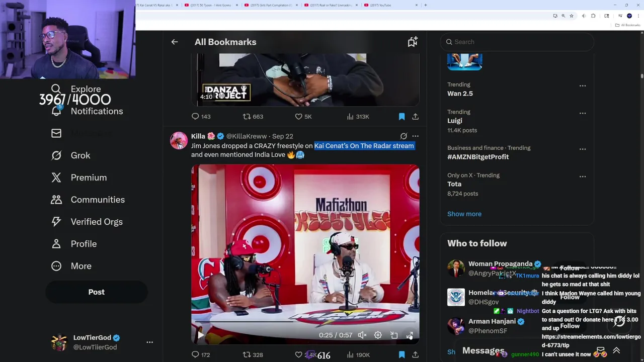
Task: Open the Tota trending topic
Action: tap(454, 184)
